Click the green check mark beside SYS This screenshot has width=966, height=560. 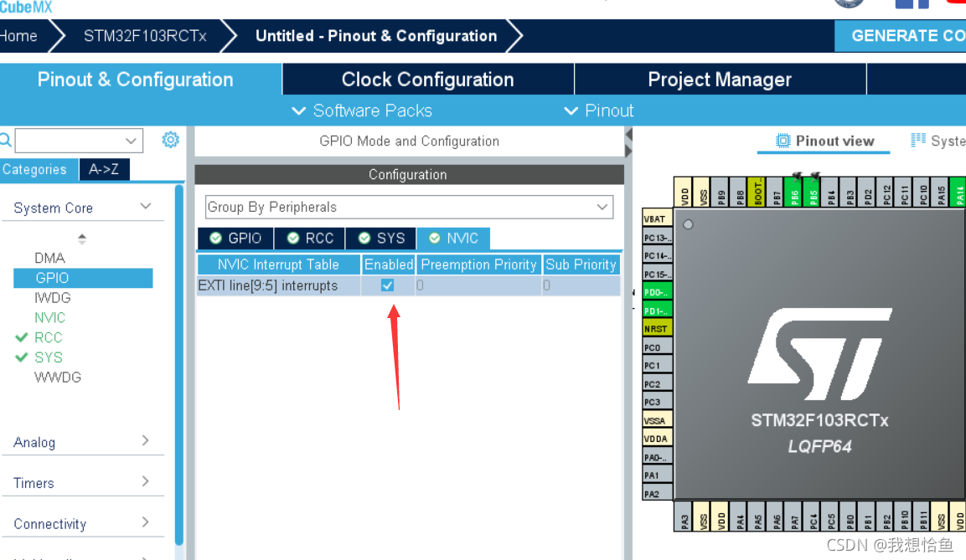pos(22,357)
